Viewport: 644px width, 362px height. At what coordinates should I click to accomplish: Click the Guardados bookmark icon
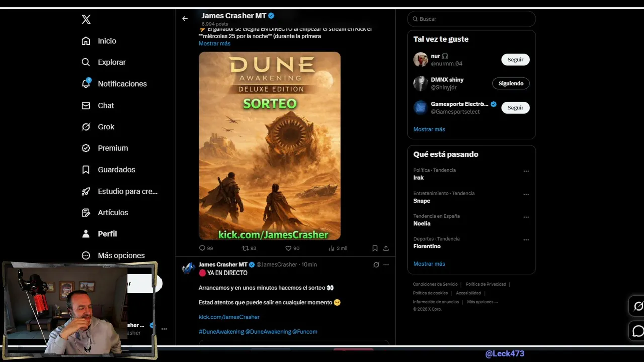click(x=86, y=170)
